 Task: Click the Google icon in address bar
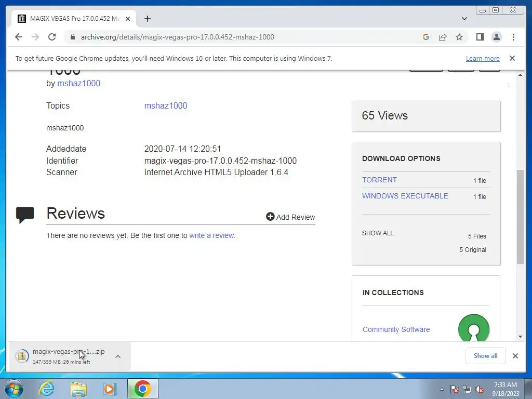coord(426,37)
